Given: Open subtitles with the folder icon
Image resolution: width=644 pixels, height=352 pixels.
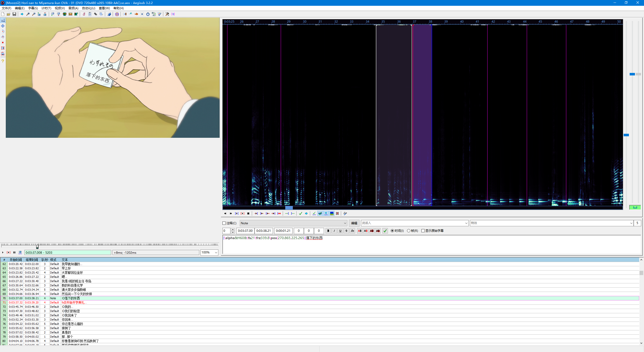Looking at the screenshot, I should pyautogui.click(x=9, y=14).
